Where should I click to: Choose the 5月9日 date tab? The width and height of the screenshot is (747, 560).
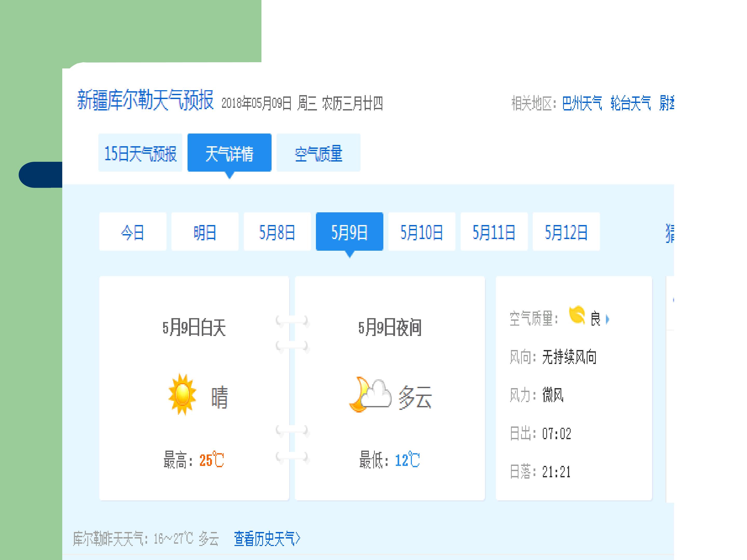coord(350,232)
